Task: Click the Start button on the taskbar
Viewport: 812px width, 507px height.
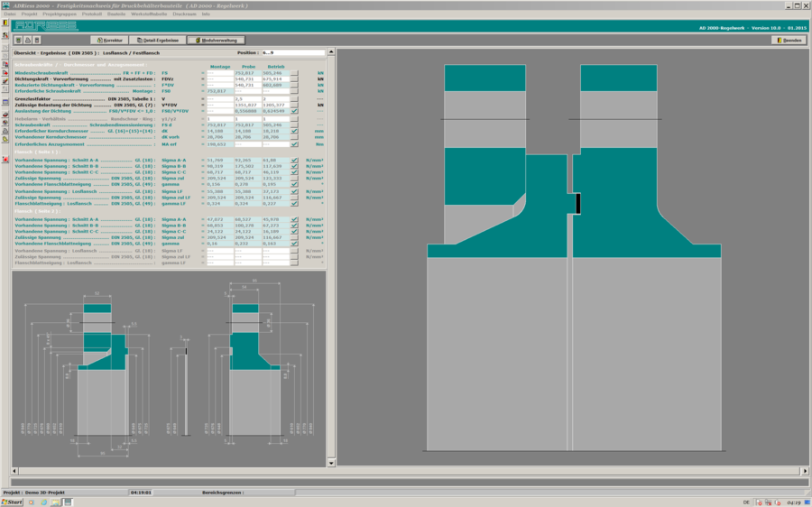Action: (x=13, y=502)
